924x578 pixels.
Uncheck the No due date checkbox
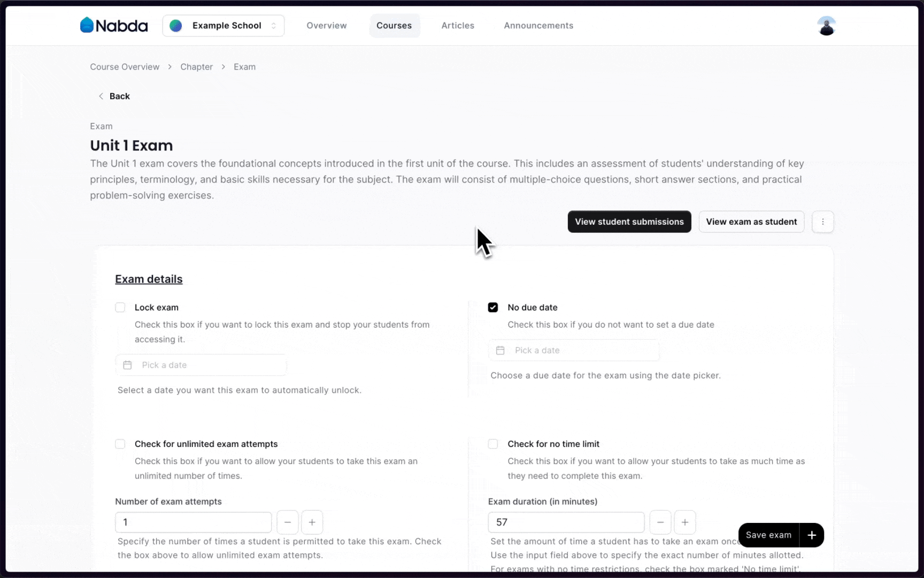[x=493, y=307]
